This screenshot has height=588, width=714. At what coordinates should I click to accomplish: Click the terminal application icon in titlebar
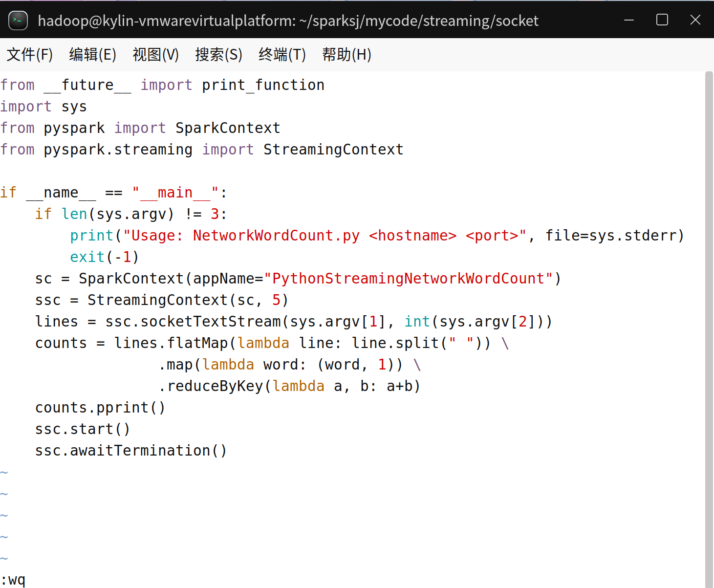tap(18, 20)
